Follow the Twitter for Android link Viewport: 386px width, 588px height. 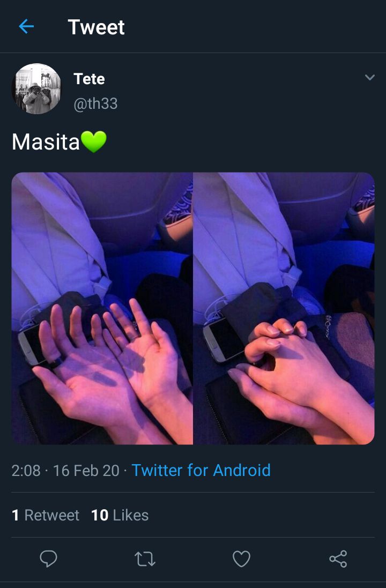point(201,470)
